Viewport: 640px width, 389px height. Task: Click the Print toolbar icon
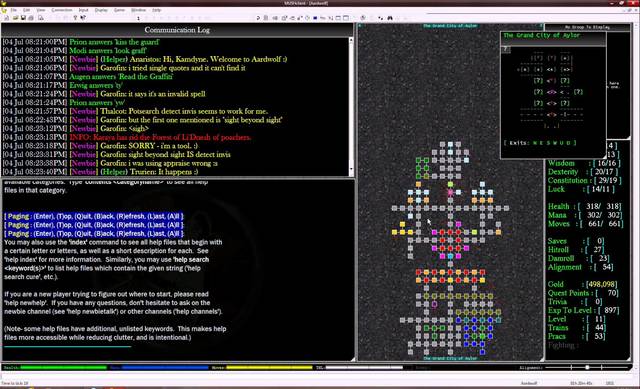click(31, 18)
